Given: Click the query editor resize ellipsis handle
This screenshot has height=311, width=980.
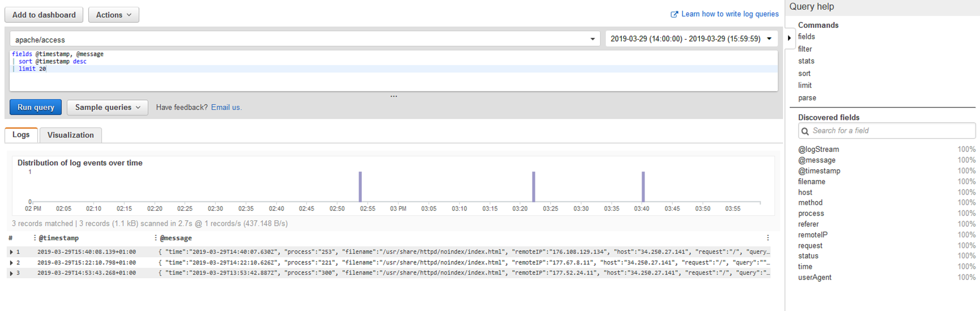Looking at the screenshot, I should pos(393,96).
